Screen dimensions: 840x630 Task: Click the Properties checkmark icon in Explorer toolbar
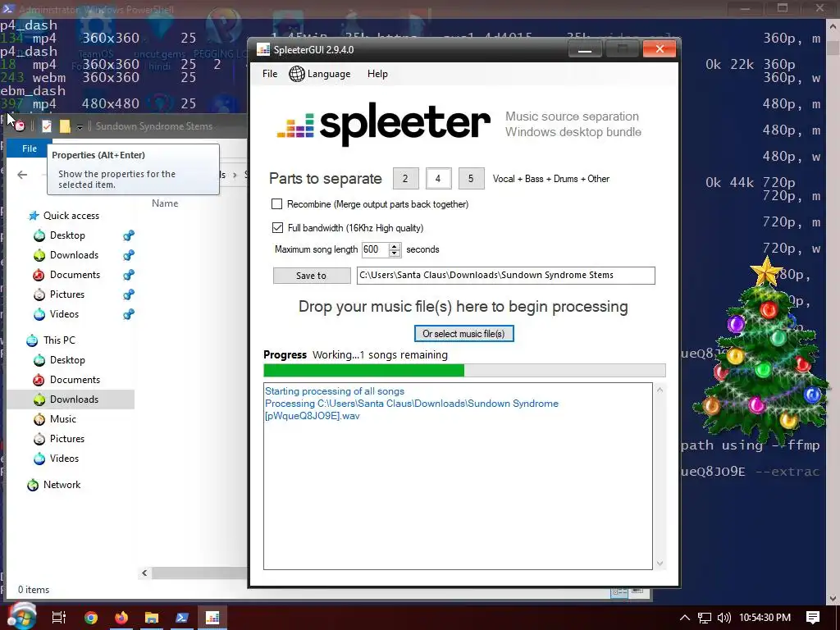tap(47, 126)
